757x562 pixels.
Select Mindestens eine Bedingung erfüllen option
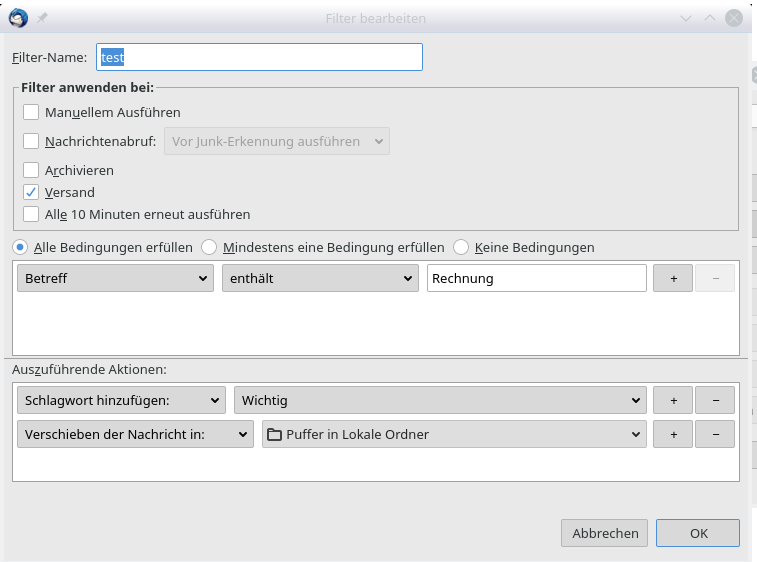210,247
